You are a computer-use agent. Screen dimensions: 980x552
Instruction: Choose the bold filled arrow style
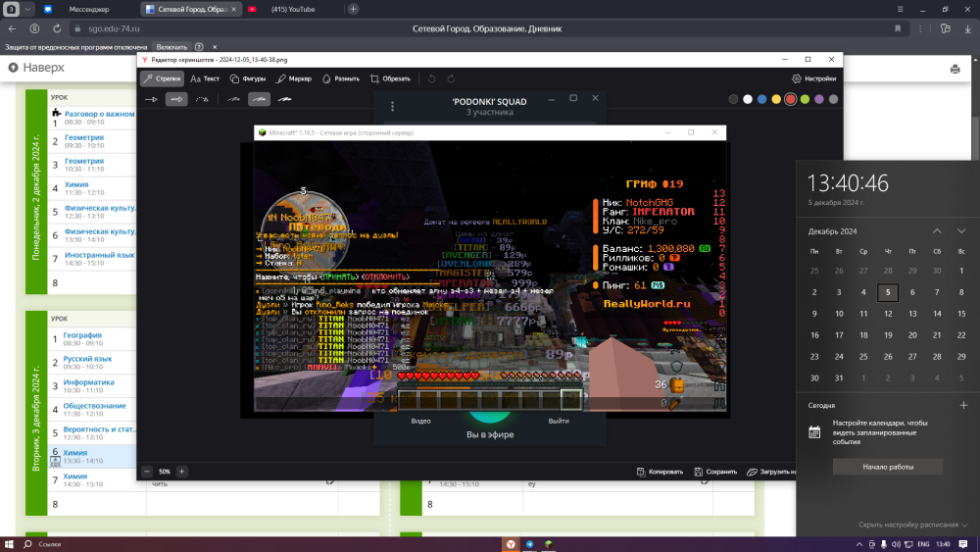[176, 99]
